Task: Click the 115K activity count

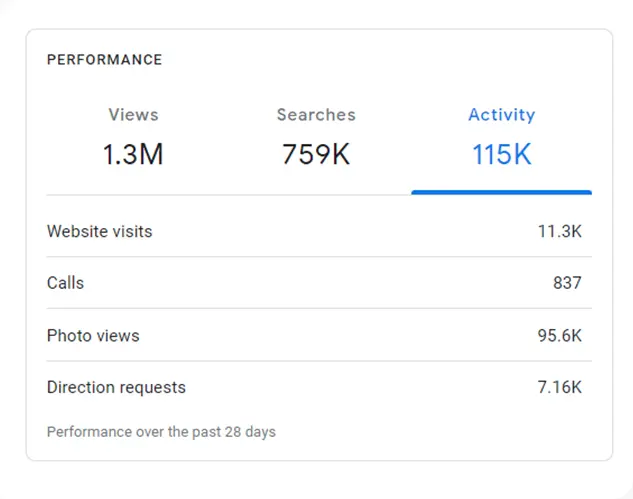Action: pos(501,155)
